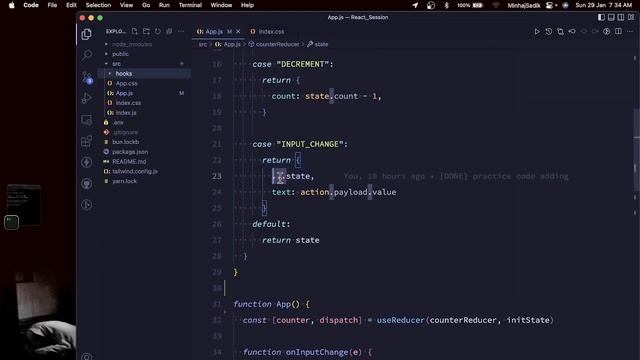The height and width of the screenshot is (360, 640).
Task: Open the Terminal menu
Action: (x=190, y=5)
